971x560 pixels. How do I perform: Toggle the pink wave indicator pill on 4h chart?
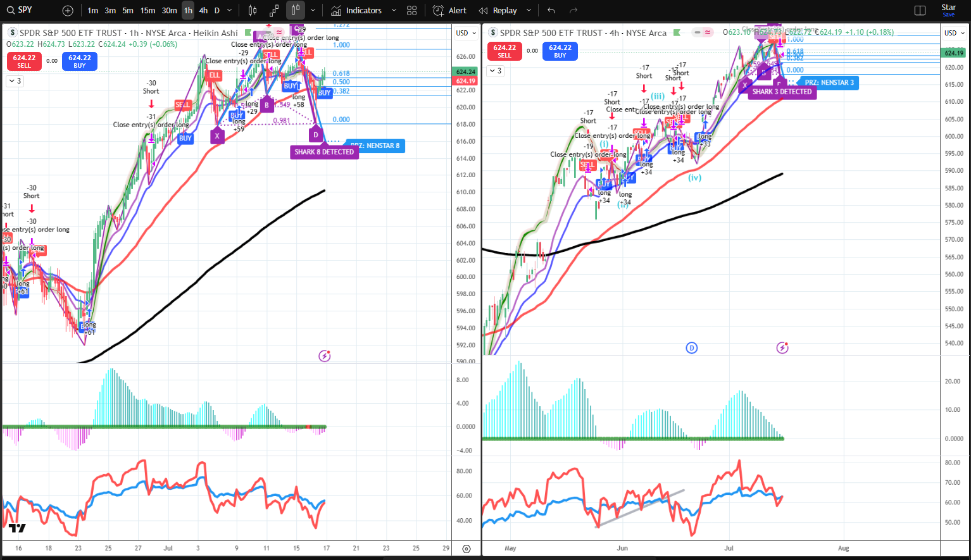pos(708,32)
